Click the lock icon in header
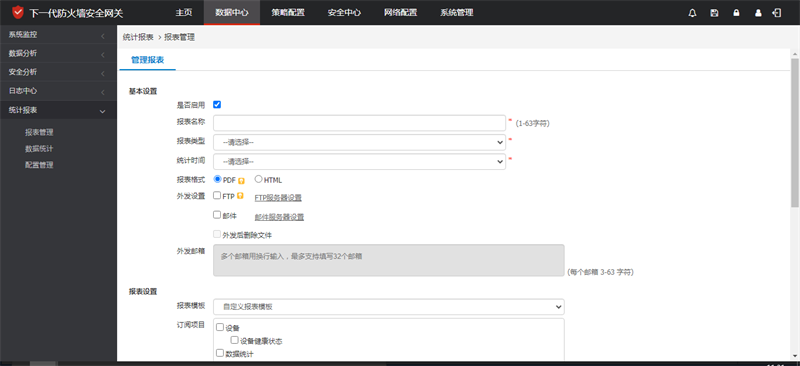The width and height of the screenshot is (800, 366). tap(736, 13)
